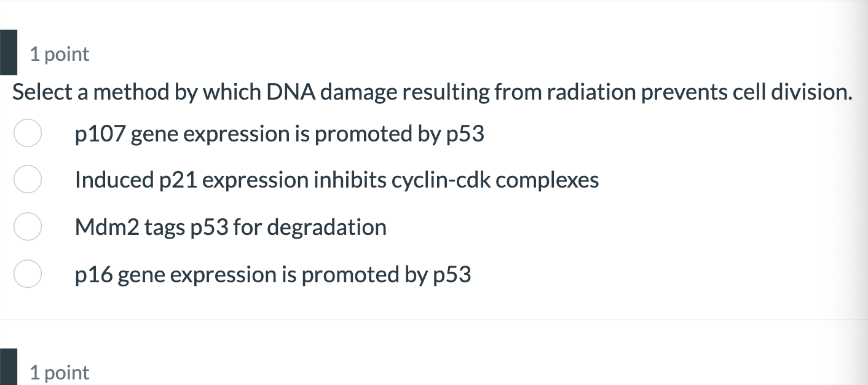The image size is (868, 385).
Task: Click the p21 inhibits cyclin-cdk answer text
Action: coord(336,179)
